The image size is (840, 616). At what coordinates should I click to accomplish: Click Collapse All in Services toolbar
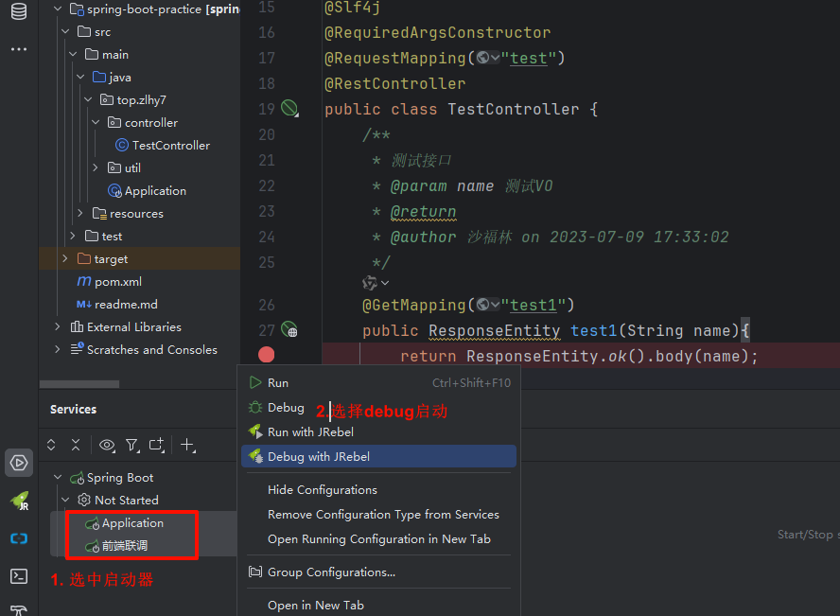point(76,445)
